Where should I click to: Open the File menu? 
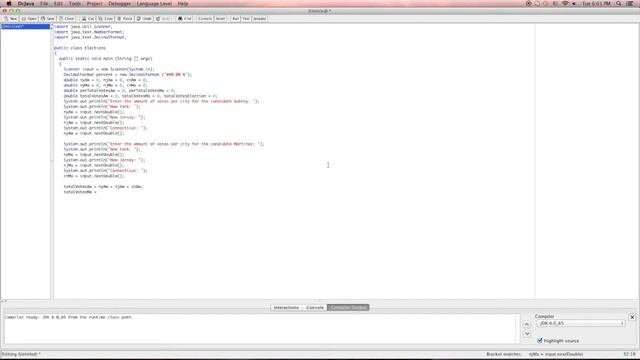coord(44,3)
